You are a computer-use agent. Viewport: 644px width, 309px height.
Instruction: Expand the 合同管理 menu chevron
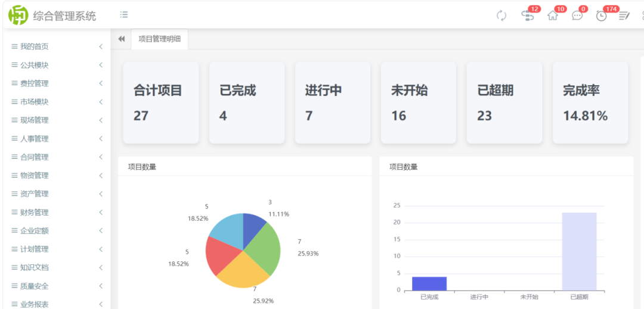(x=101, y=157)
